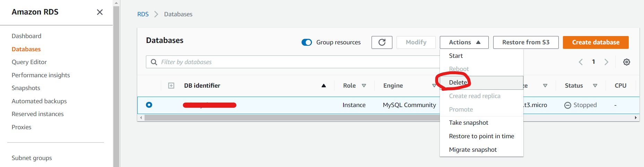The width and height of the screenshot is (644, 167).
Task: Sort by Size column arrow
Action: pyautogui.click(x=545, y=86)
